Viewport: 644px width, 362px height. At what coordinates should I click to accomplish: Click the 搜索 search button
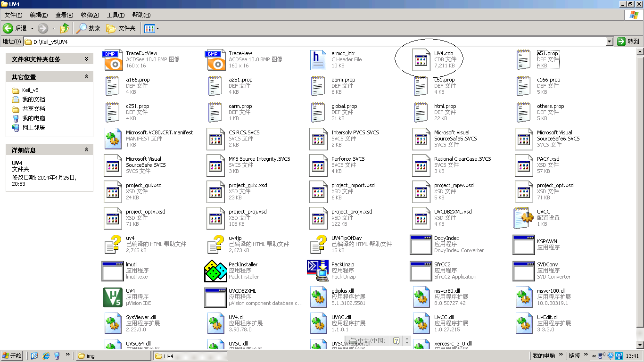pyautogui.click(x=89, y=28)
